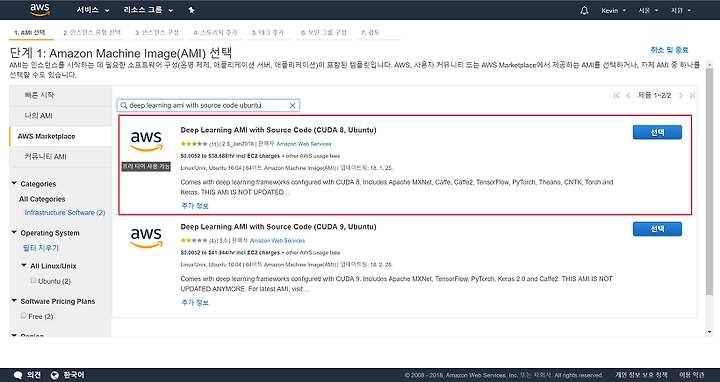Select step 6 보안 그룹 구성 tab
Viewport: 720px width, 382px height.
coord(324,33)
